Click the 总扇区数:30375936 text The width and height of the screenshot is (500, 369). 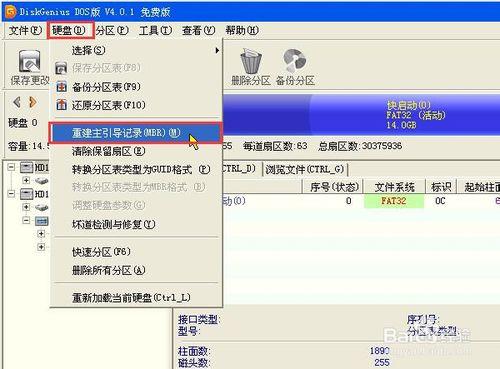click(360, 146)
